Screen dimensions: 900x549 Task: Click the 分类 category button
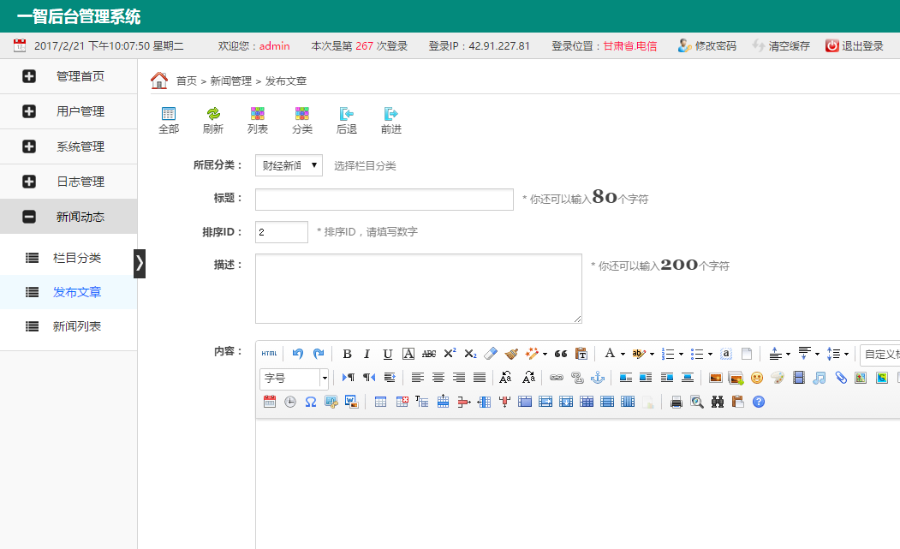[302, 121]
